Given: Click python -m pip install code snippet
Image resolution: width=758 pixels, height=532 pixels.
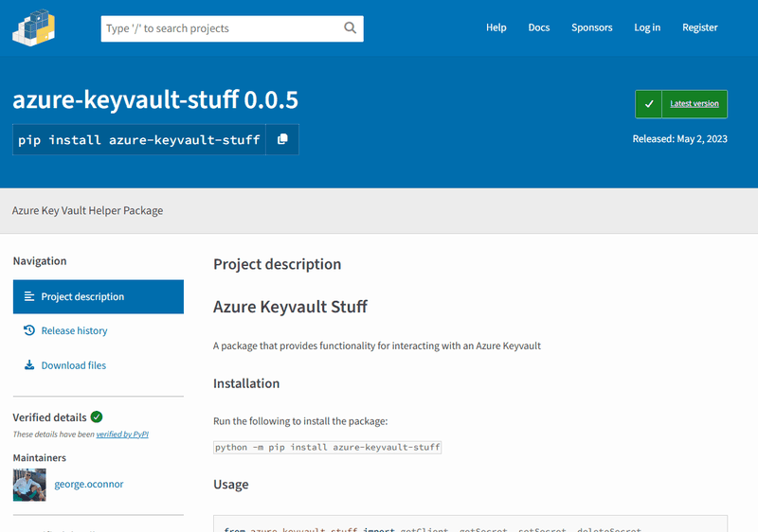Looking at the screenshot, I should pyautogui.click(x=327, y=448).
